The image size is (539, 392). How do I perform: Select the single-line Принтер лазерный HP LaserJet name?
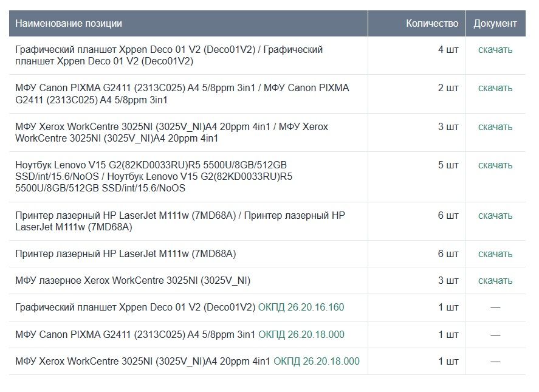pos(125,254)
